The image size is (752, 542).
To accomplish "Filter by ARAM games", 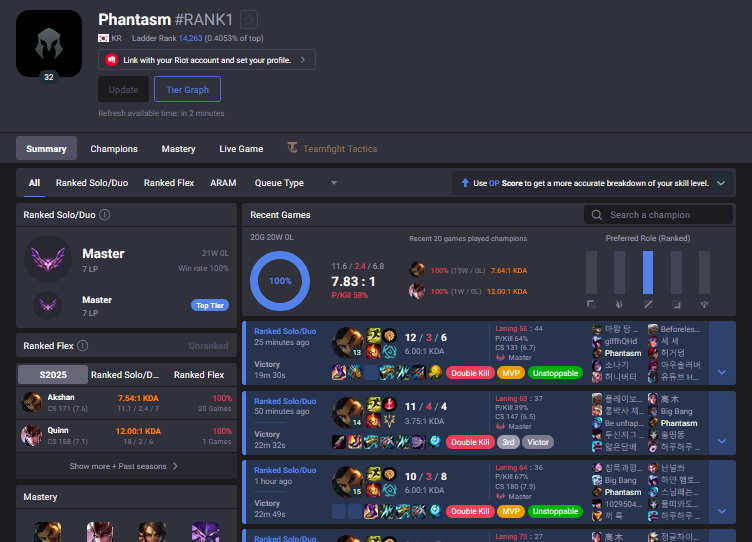I will tap(223, 183).
